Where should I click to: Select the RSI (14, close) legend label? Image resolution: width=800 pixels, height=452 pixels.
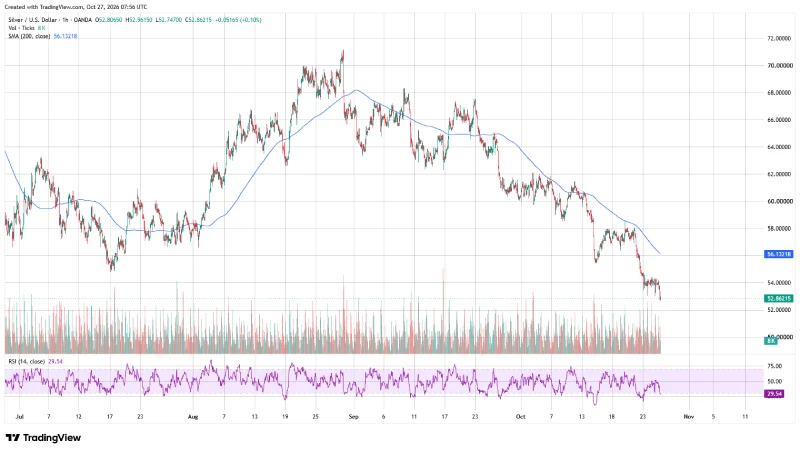coord(27,361)
